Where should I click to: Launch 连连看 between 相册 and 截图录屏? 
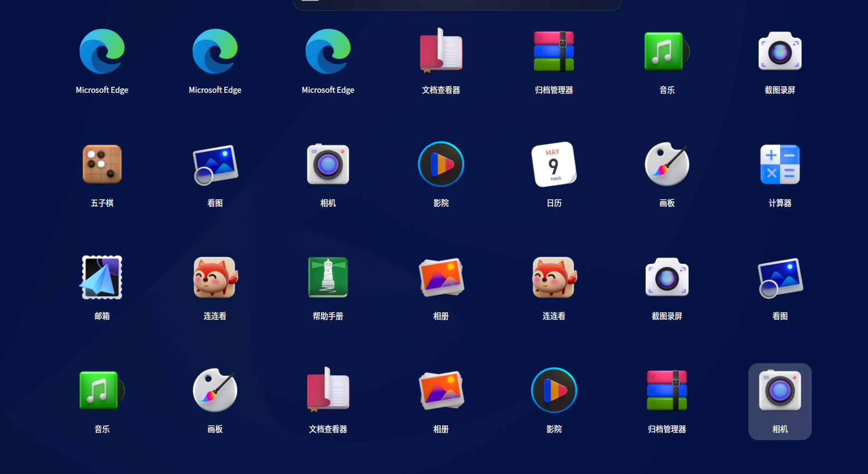click(554, 277)
